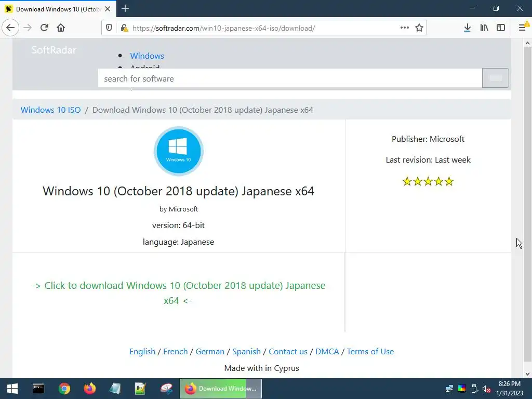Open the network tray icon

449,389
